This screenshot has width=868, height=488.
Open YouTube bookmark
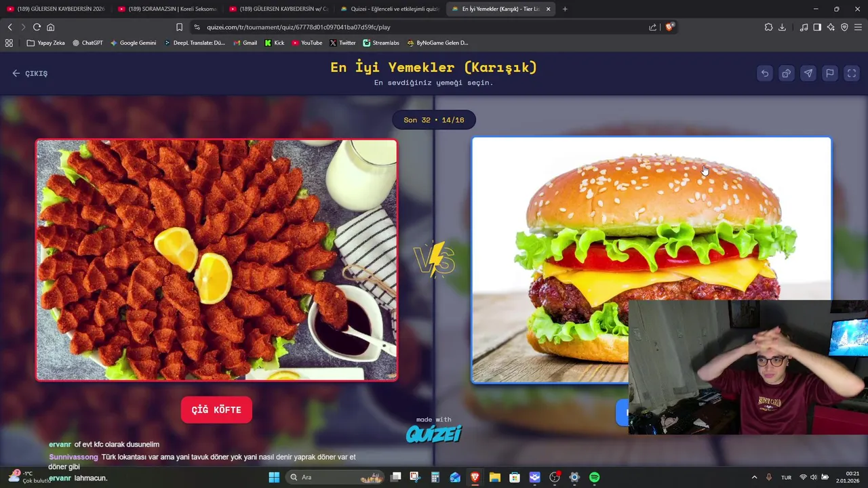(307, 43)
